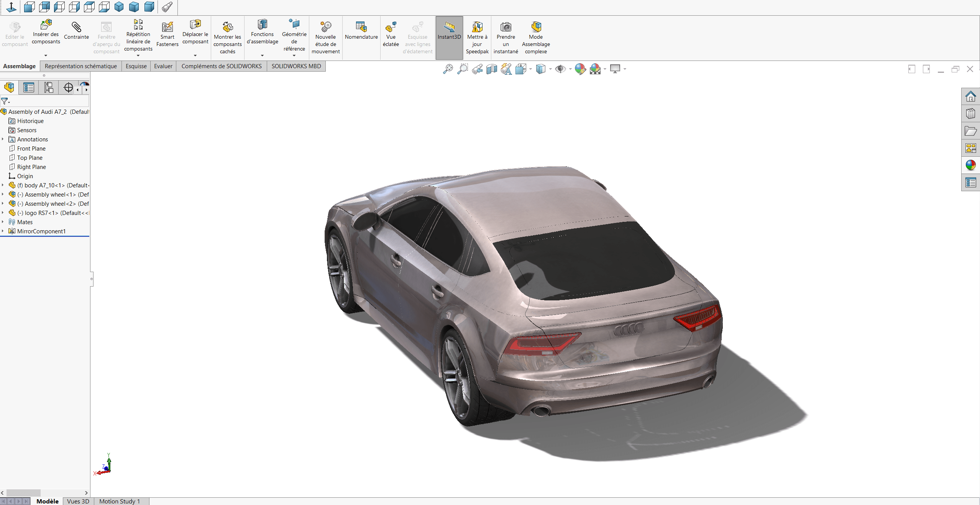This screenshot has width=980, height=505.
Task: Click the Hide/Show Items eye icon
Action: (x=560, y=69)
